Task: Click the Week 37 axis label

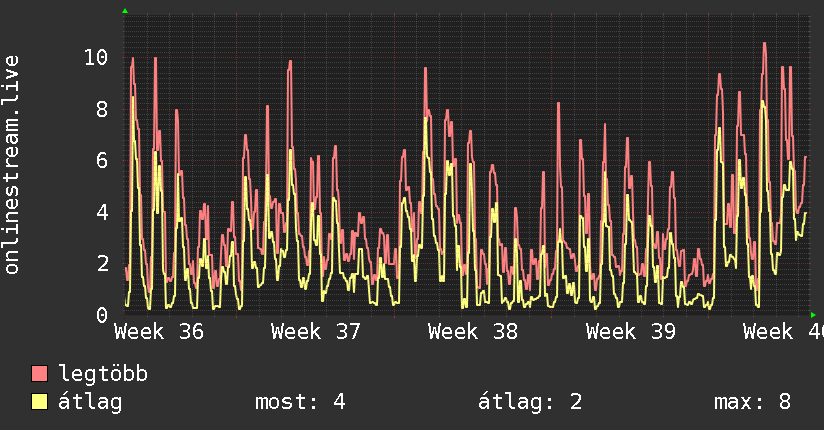Action: tap(316, 332)
